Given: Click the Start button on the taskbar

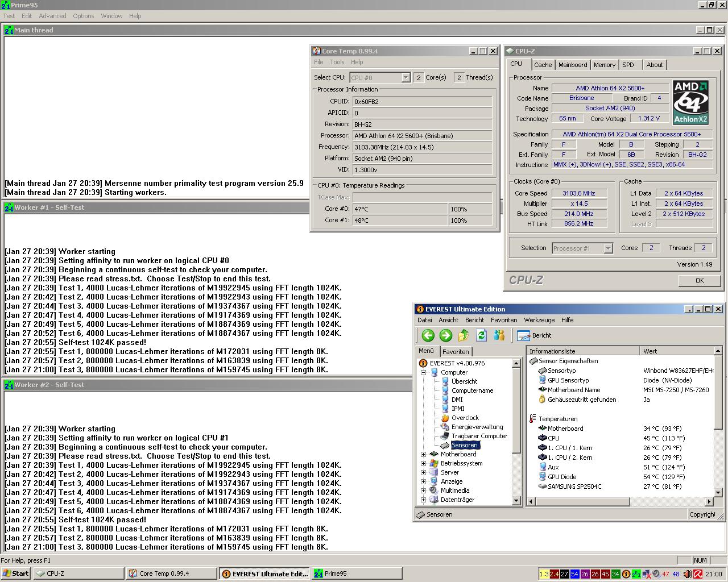Looking at the screenshot, I should [15, 573].
